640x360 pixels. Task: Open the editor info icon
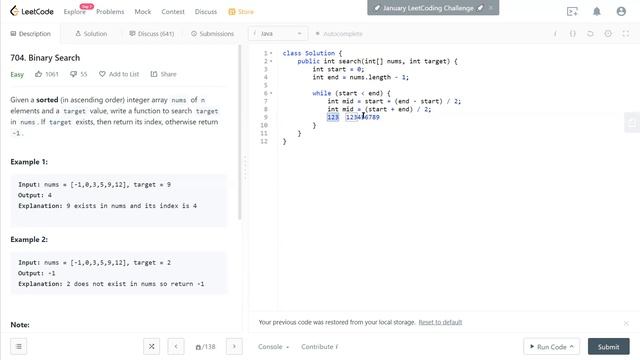(555, 34)
